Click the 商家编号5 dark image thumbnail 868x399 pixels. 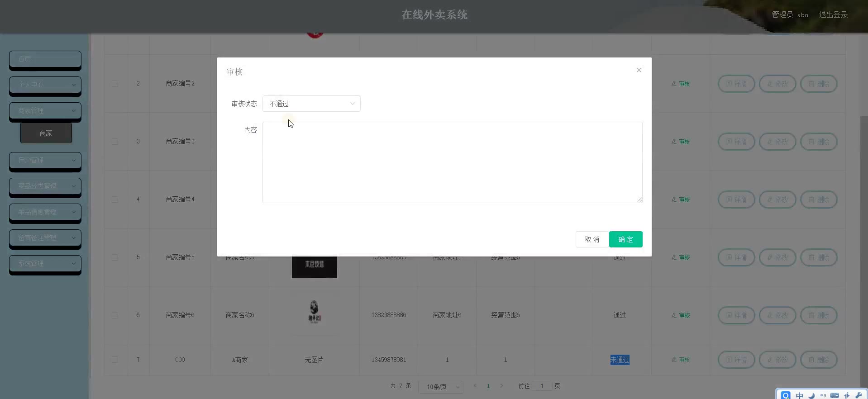coord(314,267)
